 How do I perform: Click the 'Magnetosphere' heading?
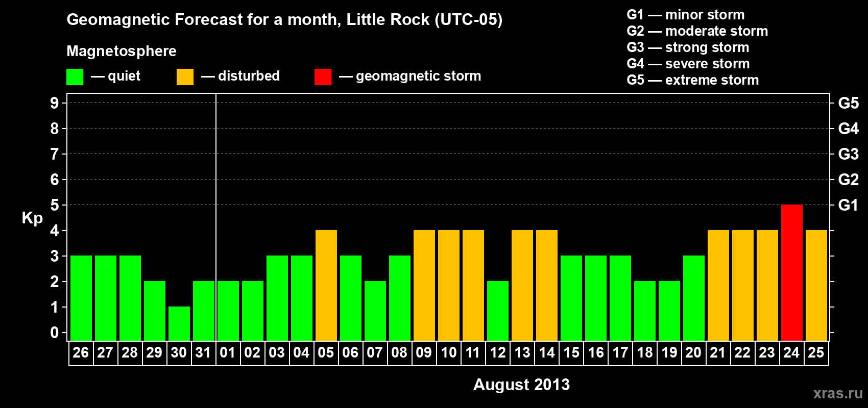click(122, 51)
